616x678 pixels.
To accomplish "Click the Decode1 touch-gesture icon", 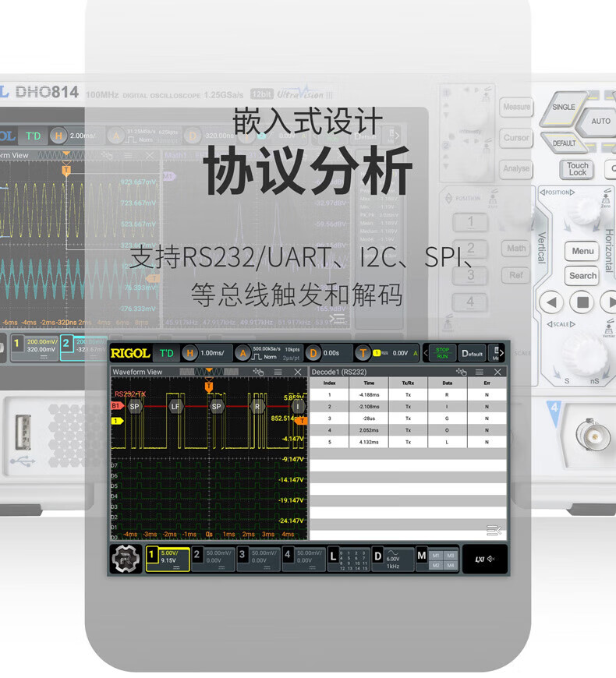I will [462, 372].
